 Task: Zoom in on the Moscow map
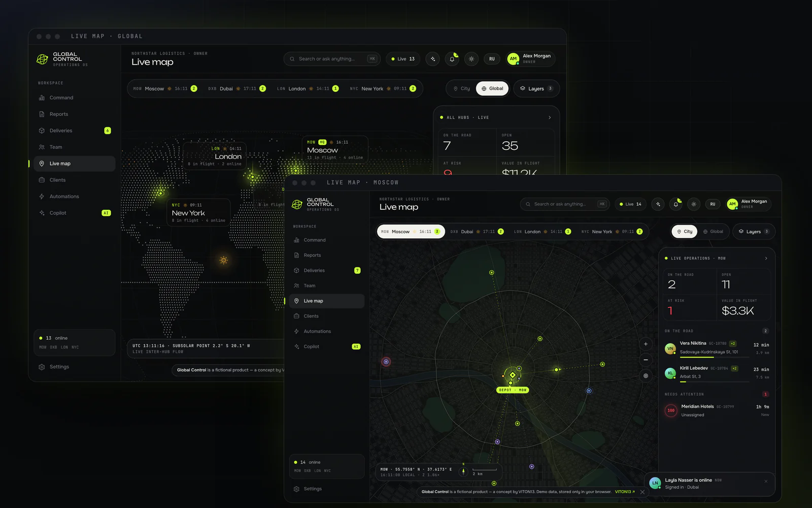coord(646,344)
